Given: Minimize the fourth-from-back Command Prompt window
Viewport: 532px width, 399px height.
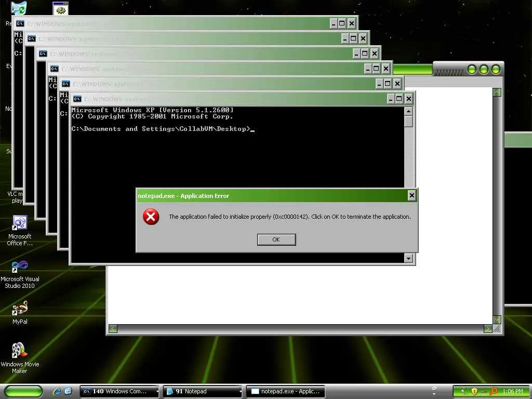Looking at the screenshot, I should click(x=368, y=69).
